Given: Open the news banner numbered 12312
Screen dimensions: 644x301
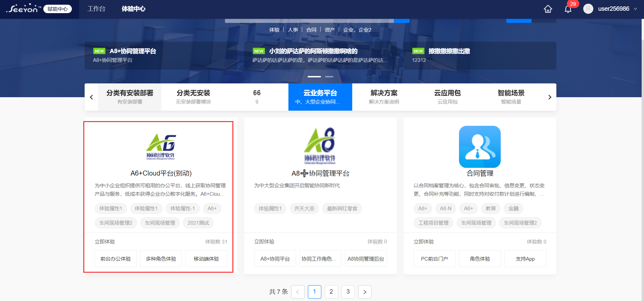Looking at the screenshot, I should 480,55.
